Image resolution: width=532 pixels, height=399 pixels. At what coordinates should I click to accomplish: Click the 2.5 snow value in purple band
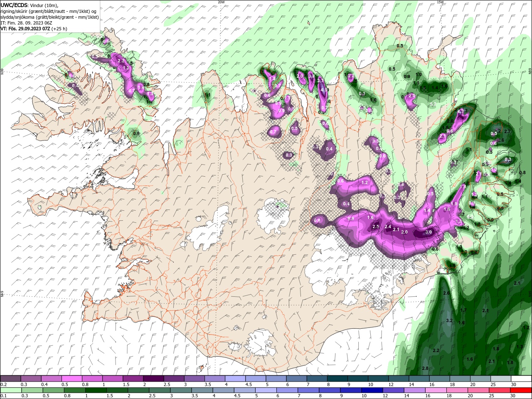pyautogui.click(x=376, y=227)
